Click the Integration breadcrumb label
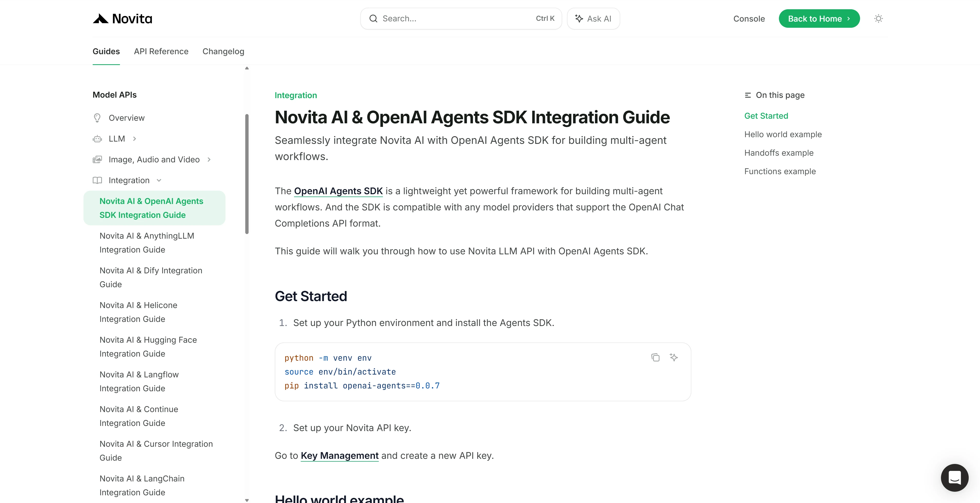Viewport: 980px width, 503px height. click(x=296, y=95)
